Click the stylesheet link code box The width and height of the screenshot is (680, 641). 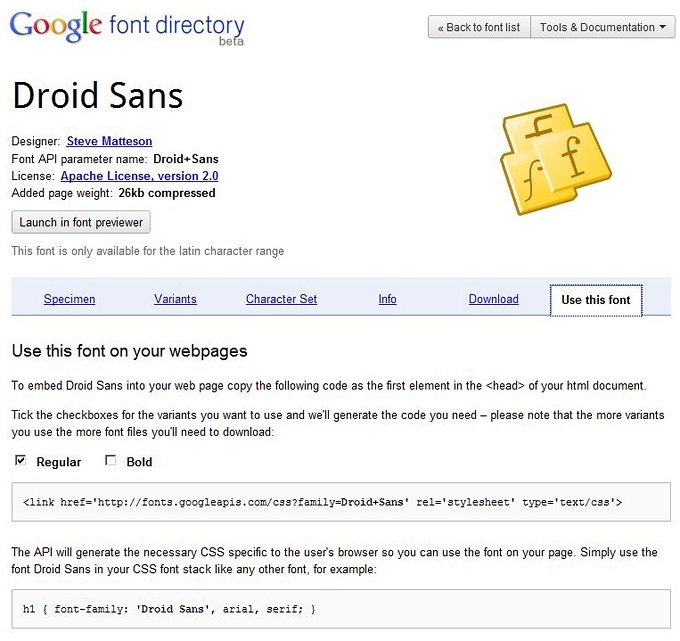[341, 502]
